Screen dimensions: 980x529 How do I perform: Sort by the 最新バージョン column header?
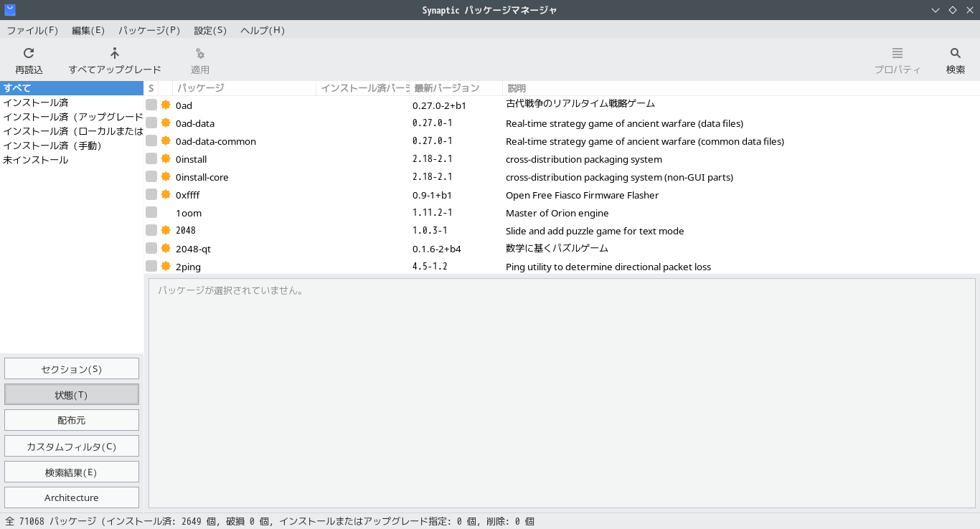(456, 88)
